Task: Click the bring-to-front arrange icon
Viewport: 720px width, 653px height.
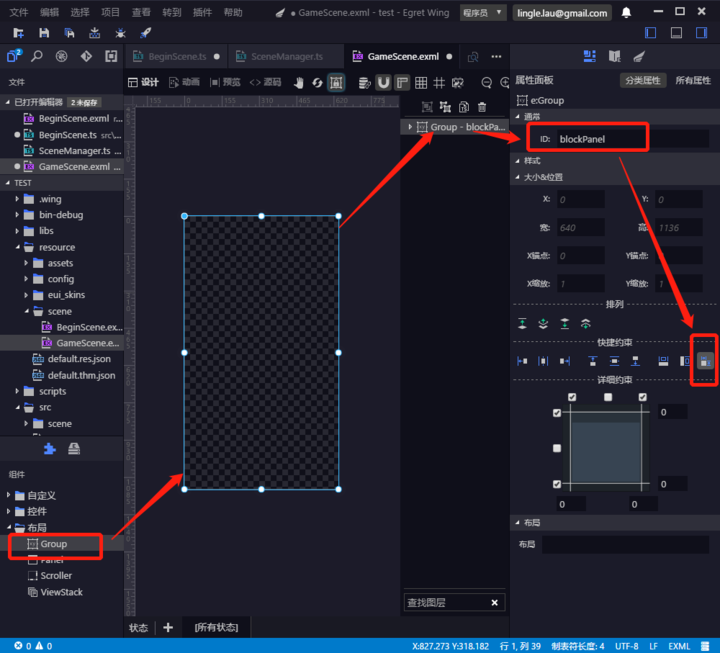Action: tap(522, 323)
